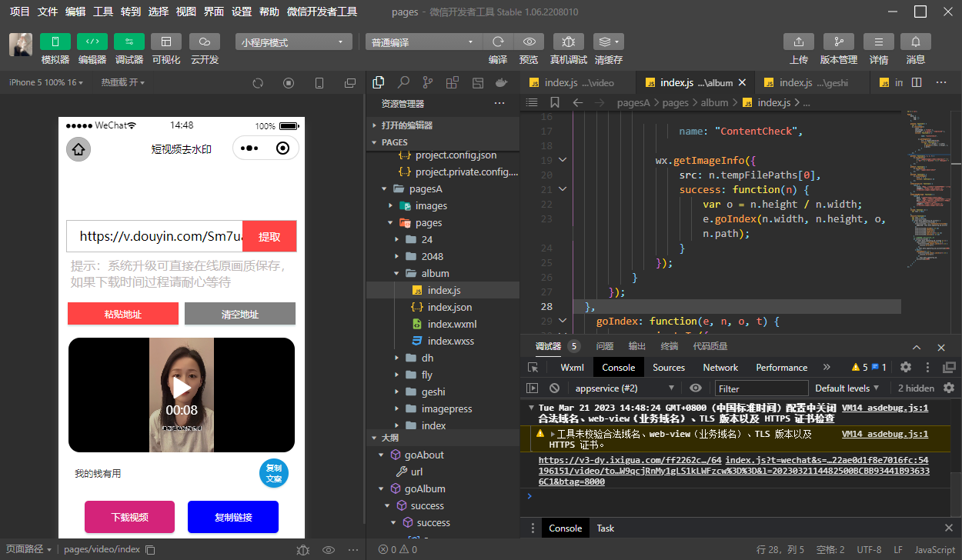Click inside the console Filter field
Viewport: 962px width, 560px height.
[x=762, y=388]
